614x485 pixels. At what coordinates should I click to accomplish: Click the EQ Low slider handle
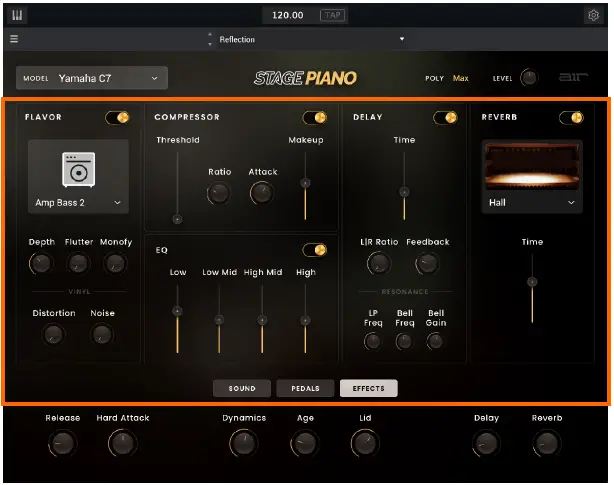point(177,311)
